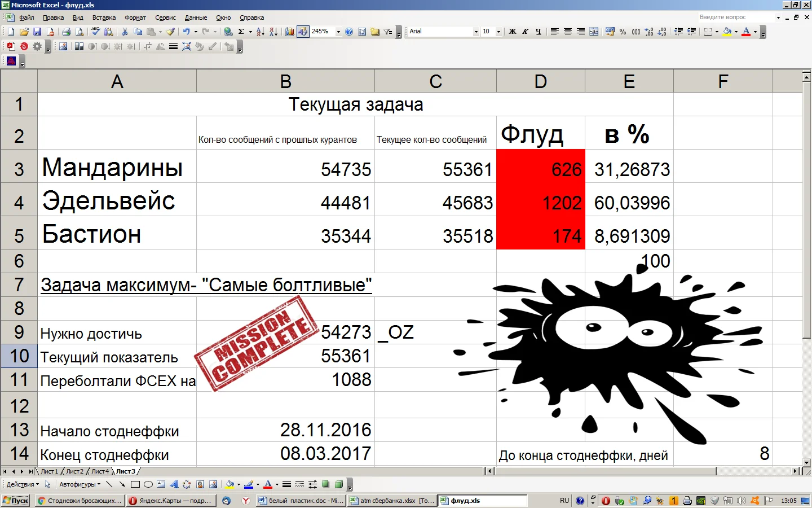The width and height of the screenshot is (812, 508).
Task: Expand the fill color dropdown arrow
Action: (x=736, y=32)
